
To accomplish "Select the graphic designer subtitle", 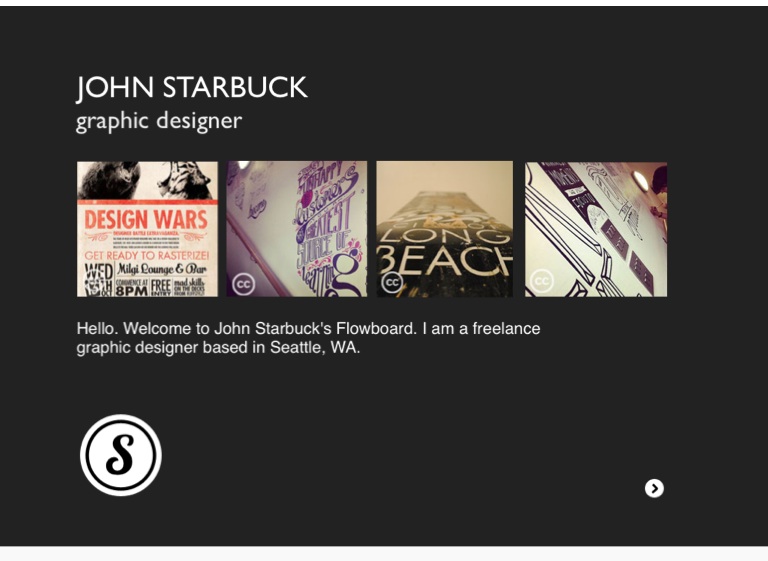I will (159, 121).
